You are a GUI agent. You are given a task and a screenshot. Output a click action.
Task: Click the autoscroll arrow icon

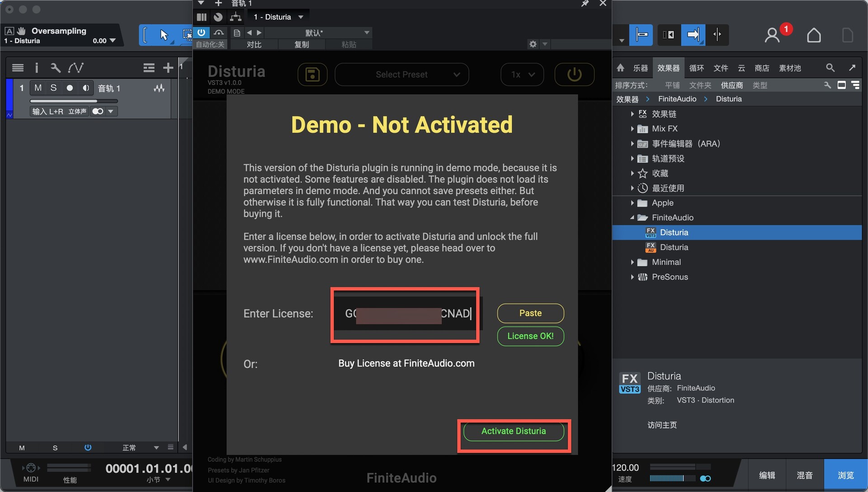pos(693,35)
